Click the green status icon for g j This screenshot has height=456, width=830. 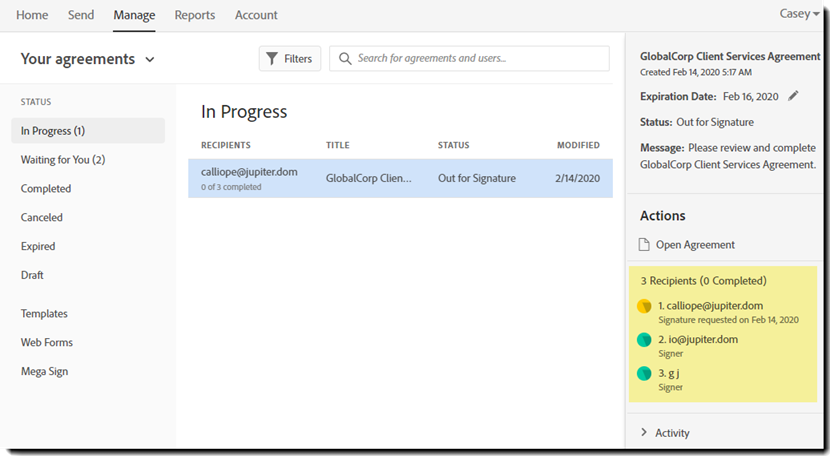pos(645,374)
